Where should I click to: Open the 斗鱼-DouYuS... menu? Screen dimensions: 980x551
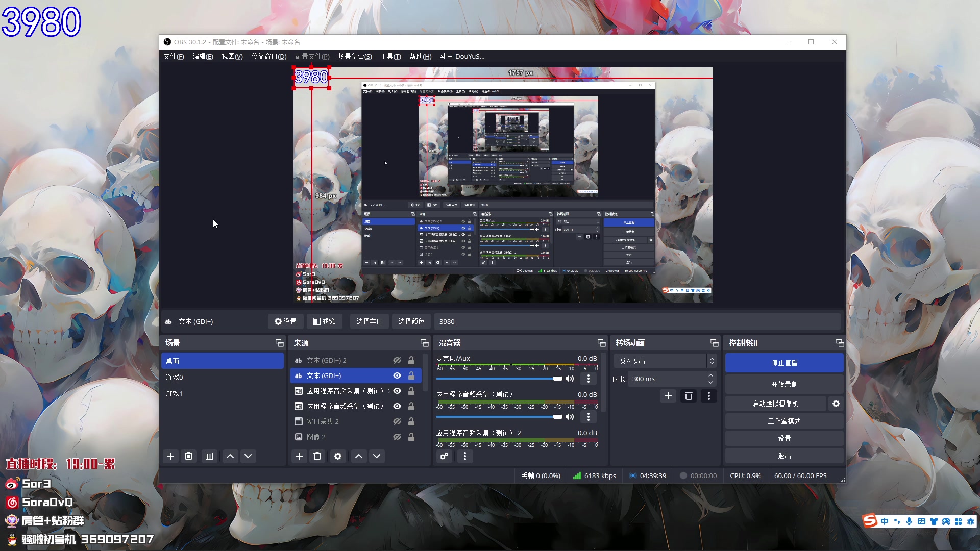pyautogui.click(x=462, y=56)
